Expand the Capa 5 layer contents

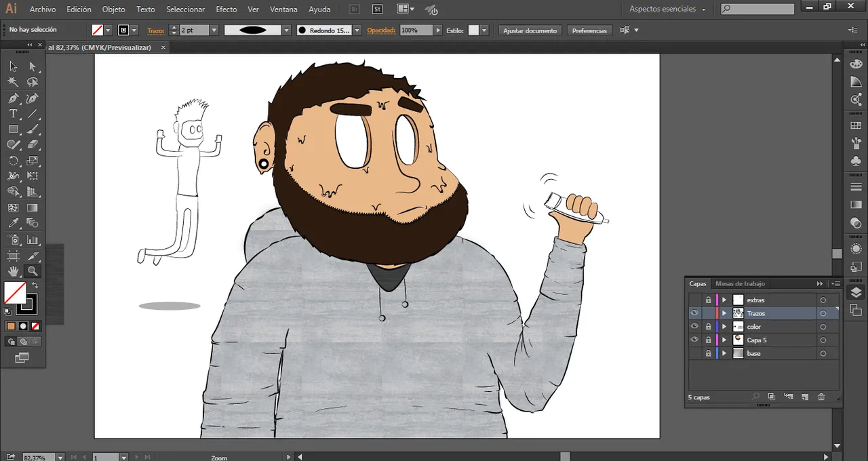tap(724, 340)
